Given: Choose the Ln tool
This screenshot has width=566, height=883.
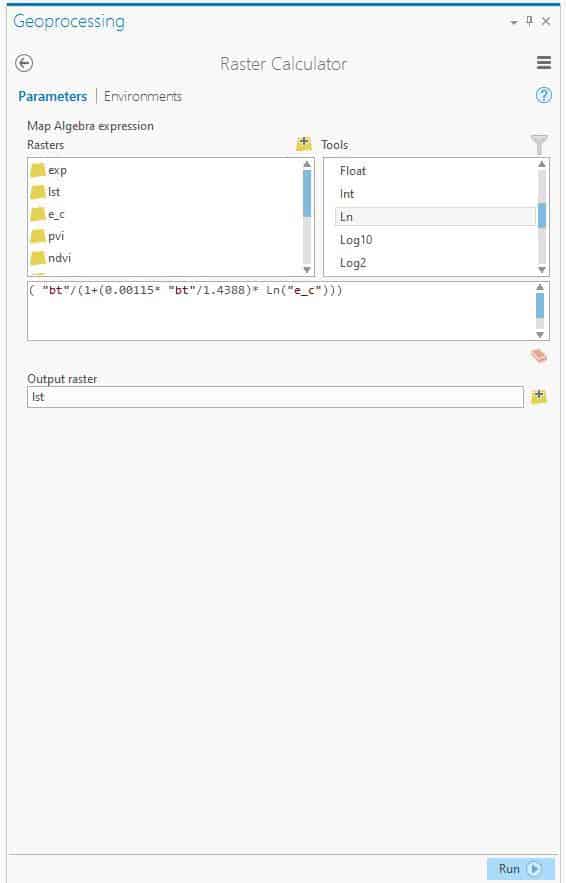Looking at the screenshot, I should coord(435,217).
